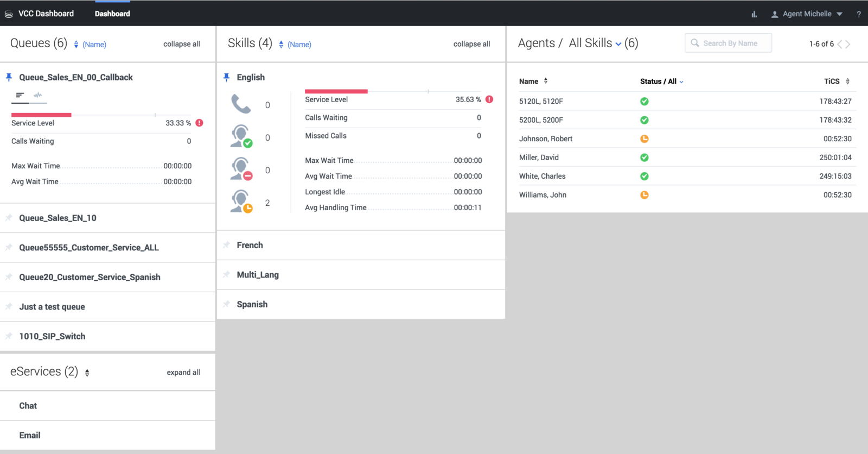Pin the 1010_SIP_Switch queue
The height and width of the screenshot is (454, 868).
tap(9, 336)
